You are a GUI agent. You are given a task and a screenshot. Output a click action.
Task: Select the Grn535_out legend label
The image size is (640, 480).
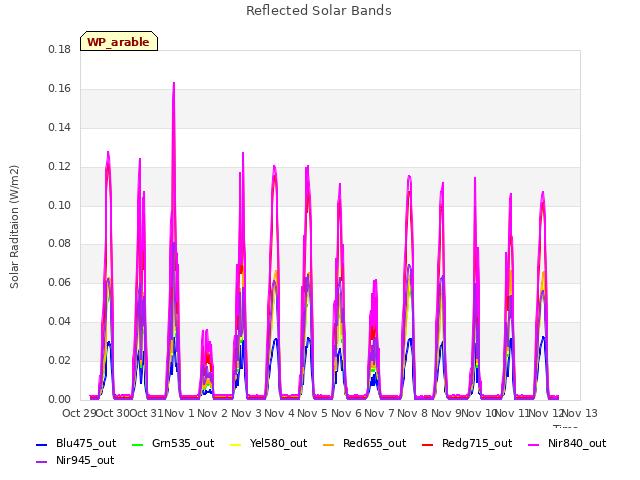click(183, 443)
